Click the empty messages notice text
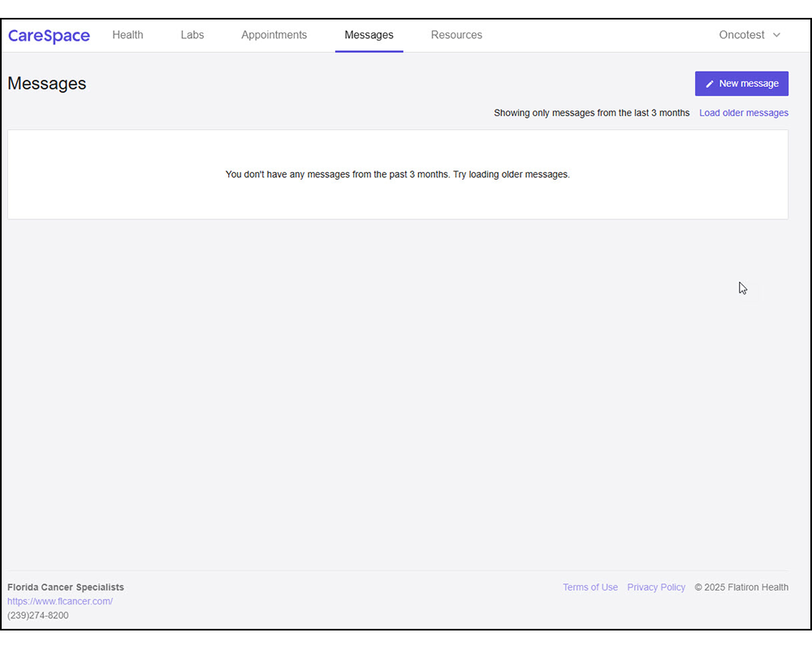Screen dimensions: 812x650 click(397, 174)
